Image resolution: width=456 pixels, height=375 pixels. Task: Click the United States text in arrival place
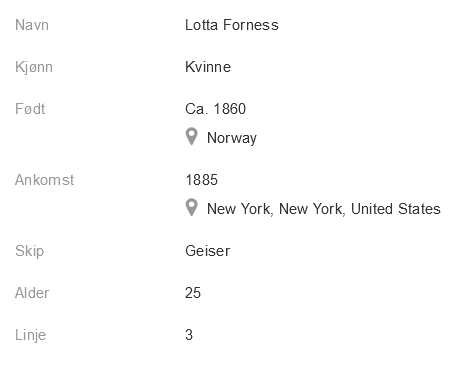coord(396,209)
